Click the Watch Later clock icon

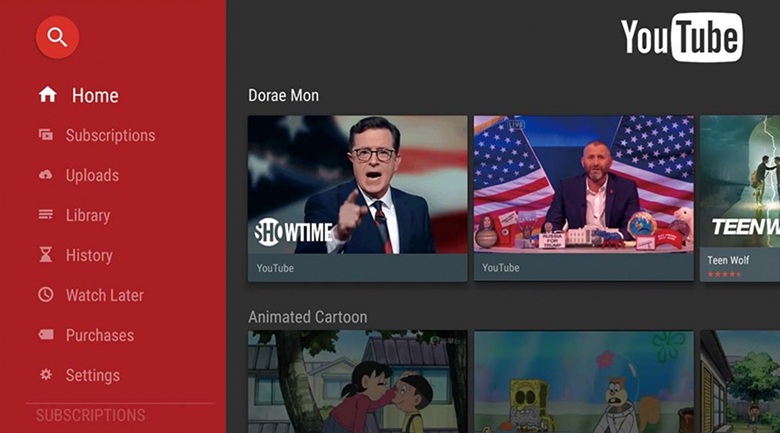46,295
